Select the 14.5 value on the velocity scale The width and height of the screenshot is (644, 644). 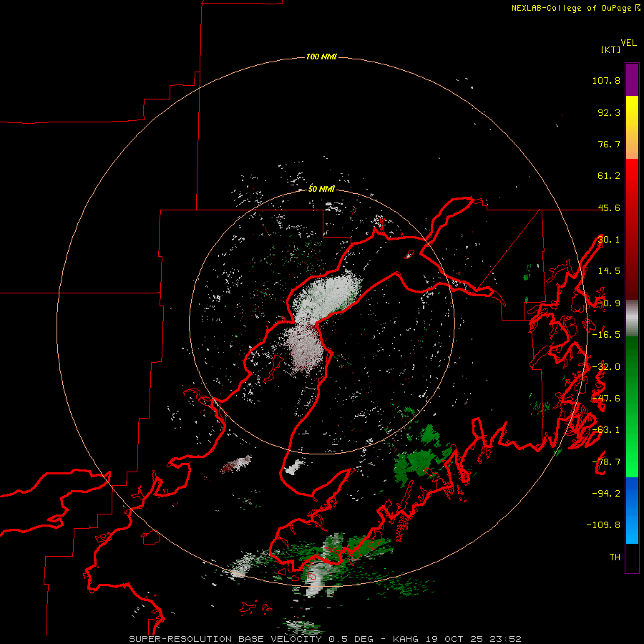tap(609, 271)
